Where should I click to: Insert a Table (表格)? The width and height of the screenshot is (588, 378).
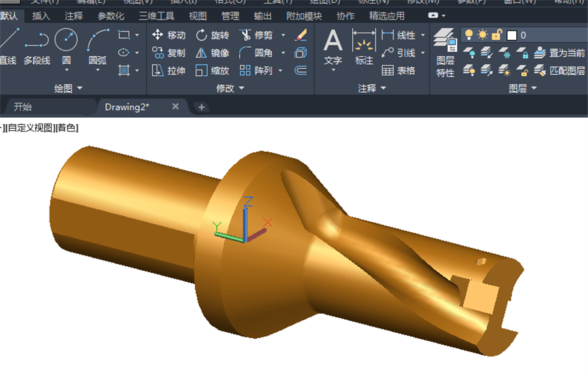[x=399, y=70]
